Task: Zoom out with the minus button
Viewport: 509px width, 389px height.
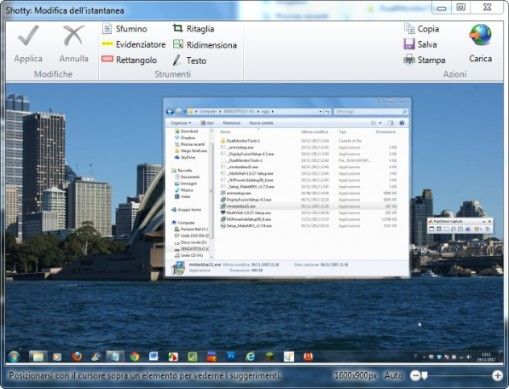Action: pos(415,376)
